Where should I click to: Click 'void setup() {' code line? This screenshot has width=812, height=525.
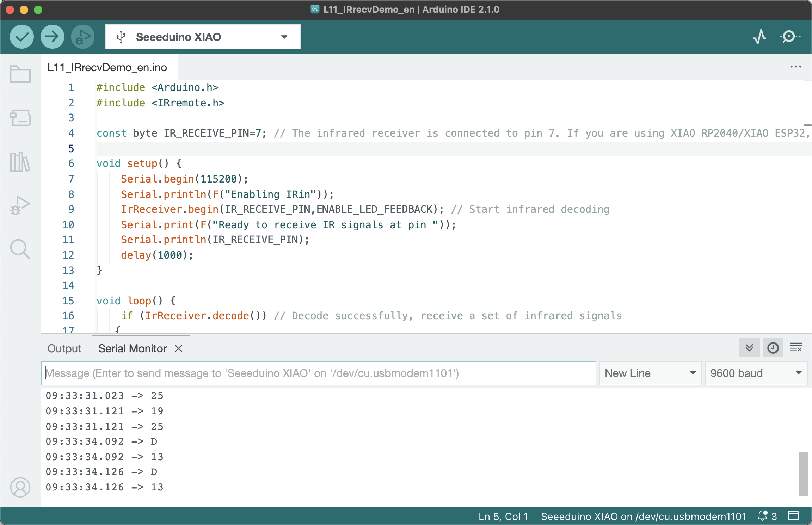(x=139, y=163)
